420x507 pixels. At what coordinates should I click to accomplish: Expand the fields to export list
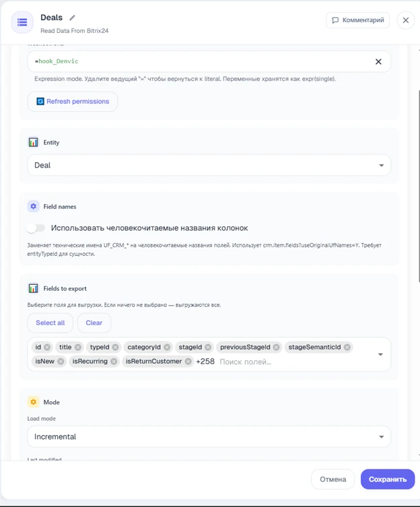(x=380, y=355)
